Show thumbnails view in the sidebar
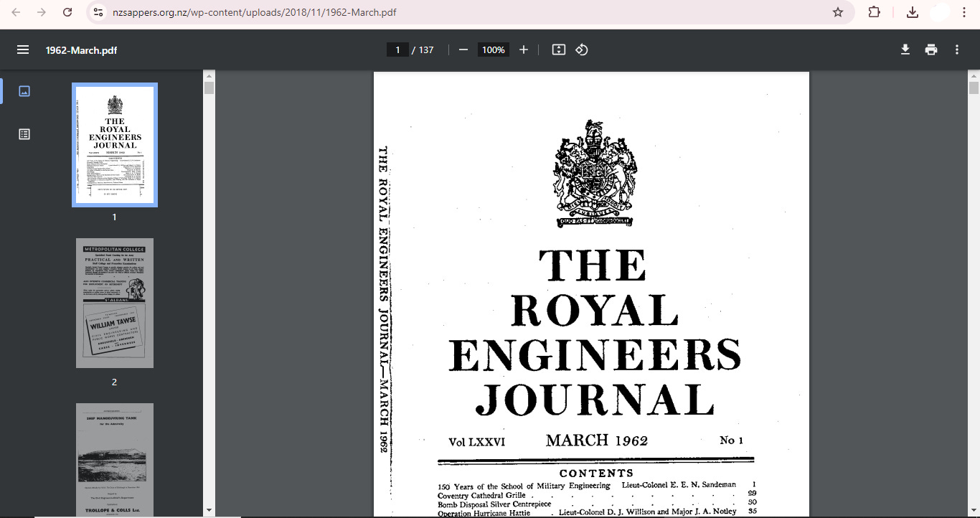 tap(24, 91)
